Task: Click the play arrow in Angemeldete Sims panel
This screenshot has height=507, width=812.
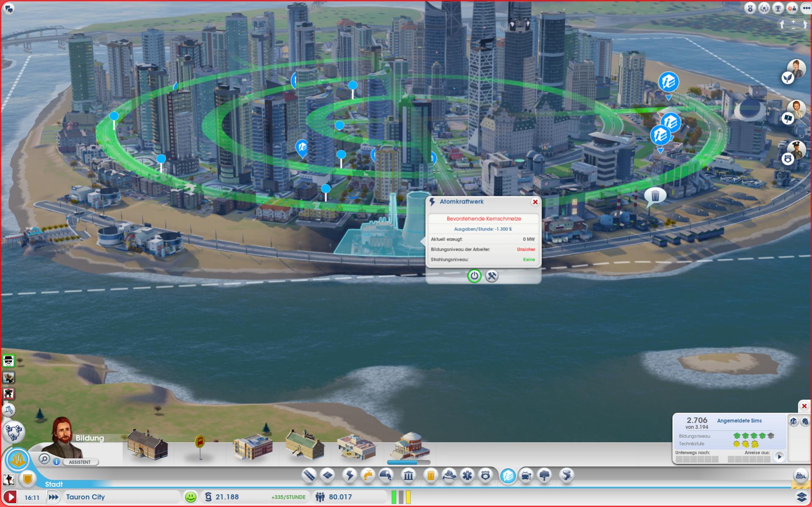Action: (779, 457)
